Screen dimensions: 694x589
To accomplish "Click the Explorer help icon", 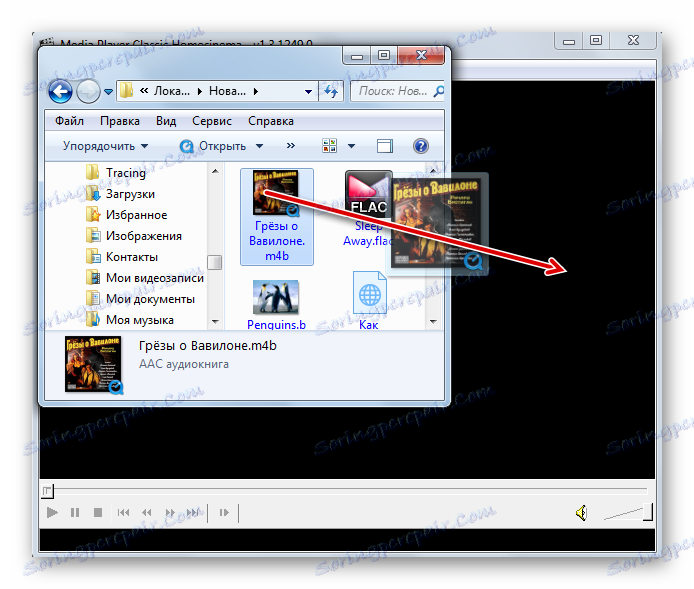I will point(420,146).
